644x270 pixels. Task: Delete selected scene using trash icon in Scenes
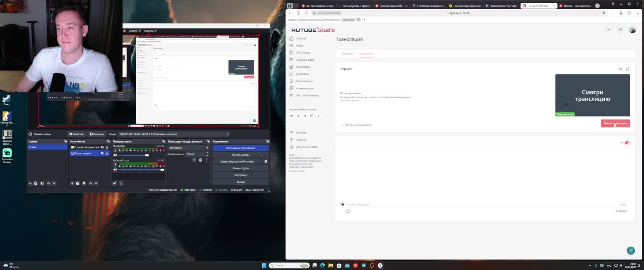coord(36,183)
